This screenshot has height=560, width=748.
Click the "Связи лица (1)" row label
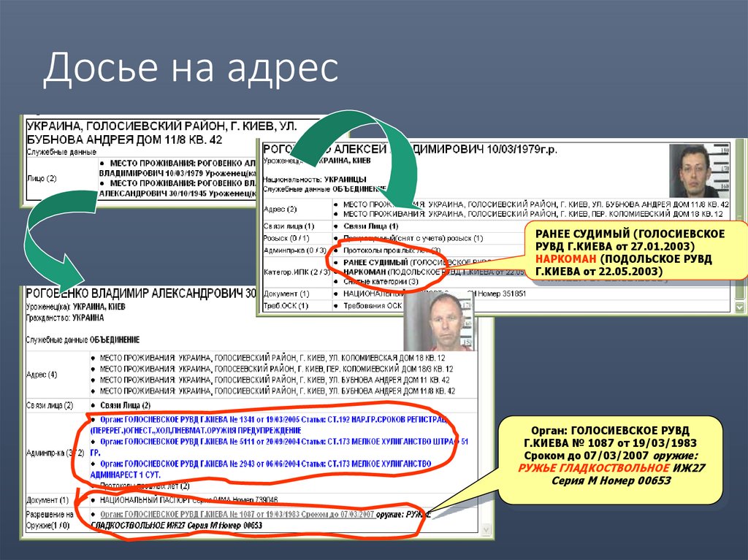(289, 226)
